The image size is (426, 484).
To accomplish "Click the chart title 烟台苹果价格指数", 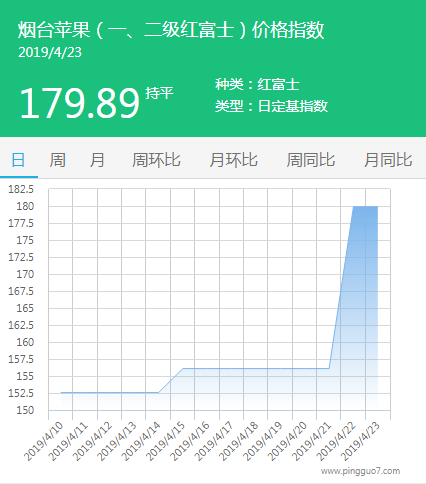I will click(x=171, y=30).
